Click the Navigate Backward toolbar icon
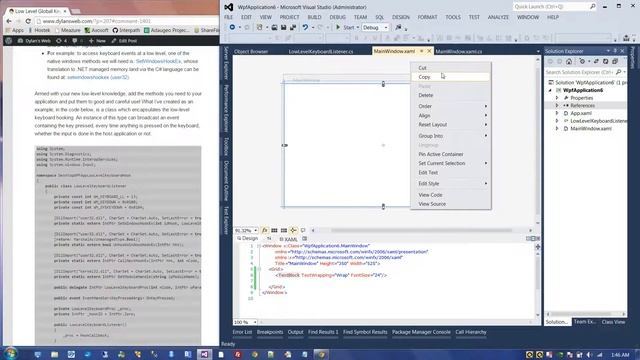This screenshot has width=640, height=360. (232, 27)
